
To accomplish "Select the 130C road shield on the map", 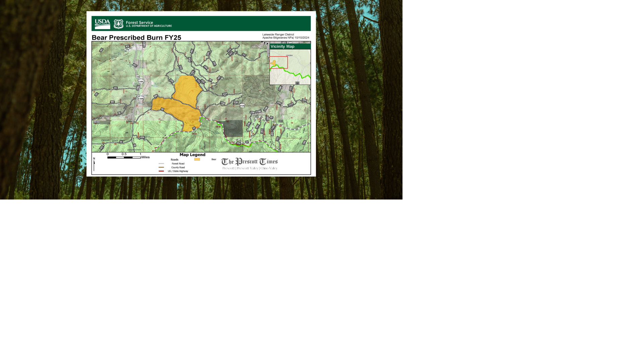I will point(141,81).
